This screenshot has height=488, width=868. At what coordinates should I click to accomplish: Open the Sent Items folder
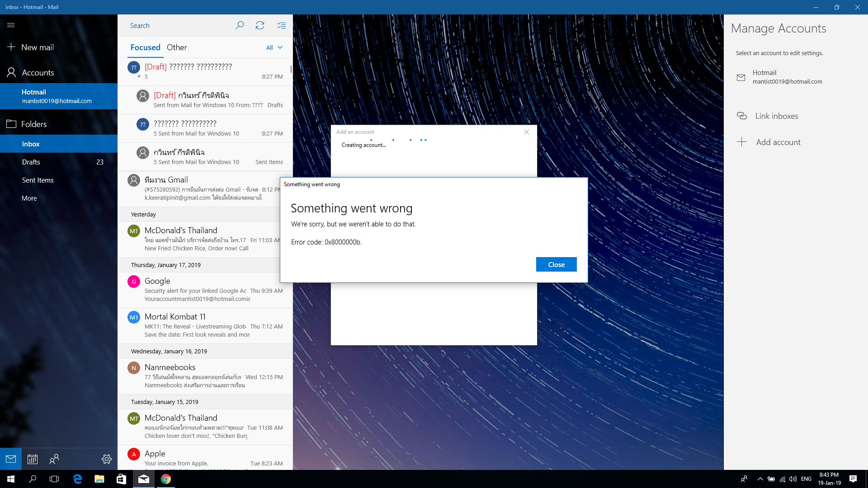pyautogui.click(x=59, y=180)
